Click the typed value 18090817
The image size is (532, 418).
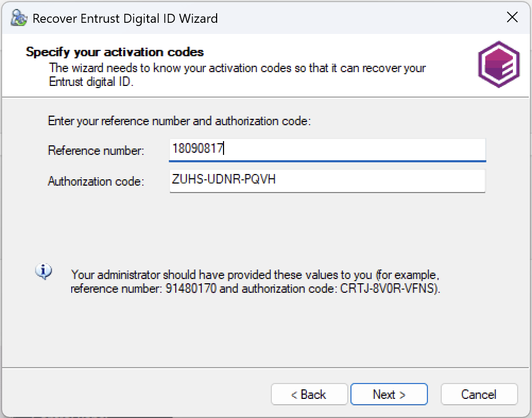(197, 149)
